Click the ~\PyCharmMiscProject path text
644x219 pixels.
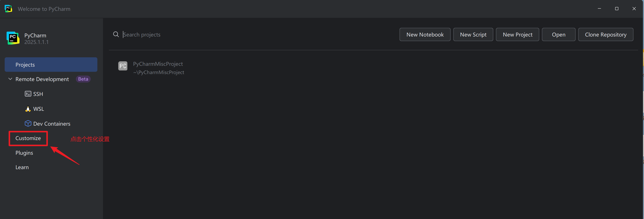(159, 72)
